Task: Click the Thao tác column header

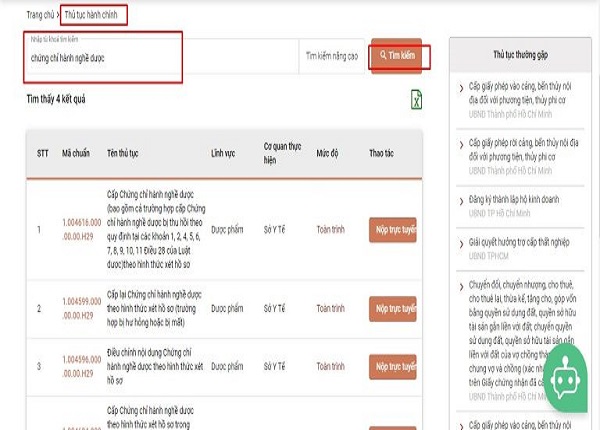Action: 382,153
